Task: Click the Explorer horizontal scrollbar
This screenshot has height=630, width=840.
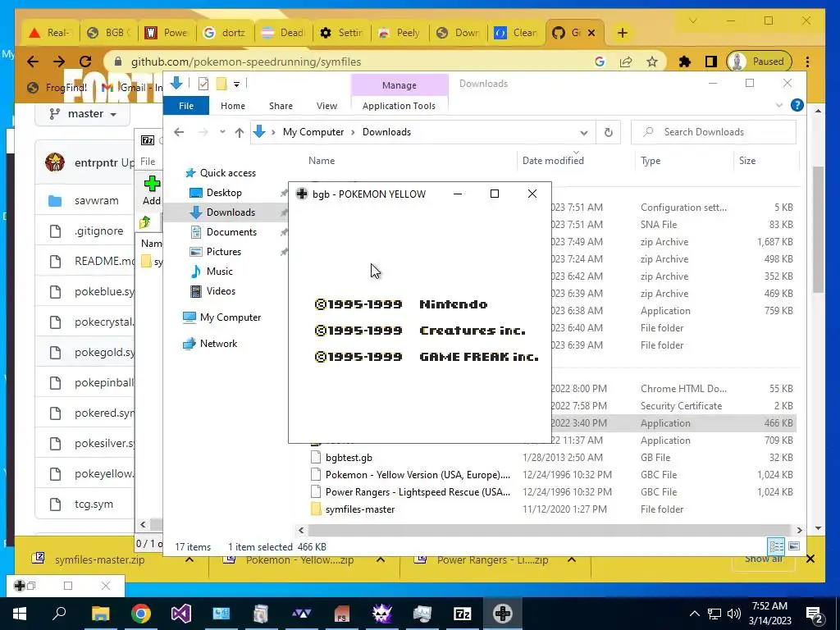Action: click(x=550, y=530)
